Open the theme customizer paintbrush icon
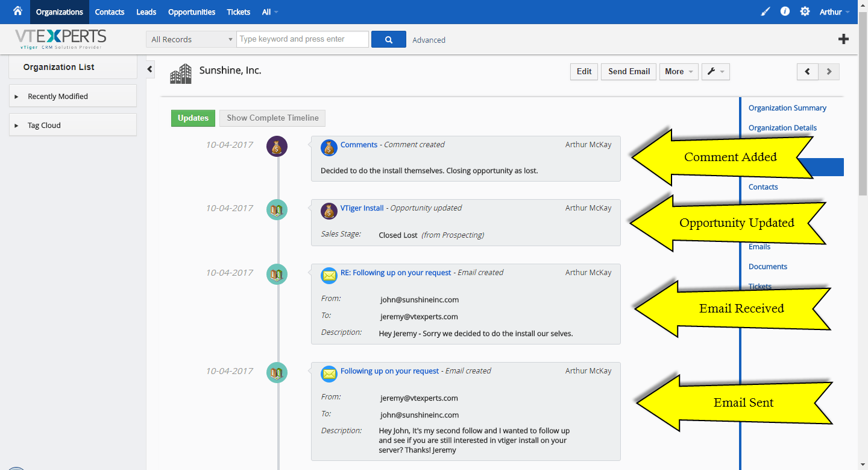This screenshot has width=868, height=470. 765,11
